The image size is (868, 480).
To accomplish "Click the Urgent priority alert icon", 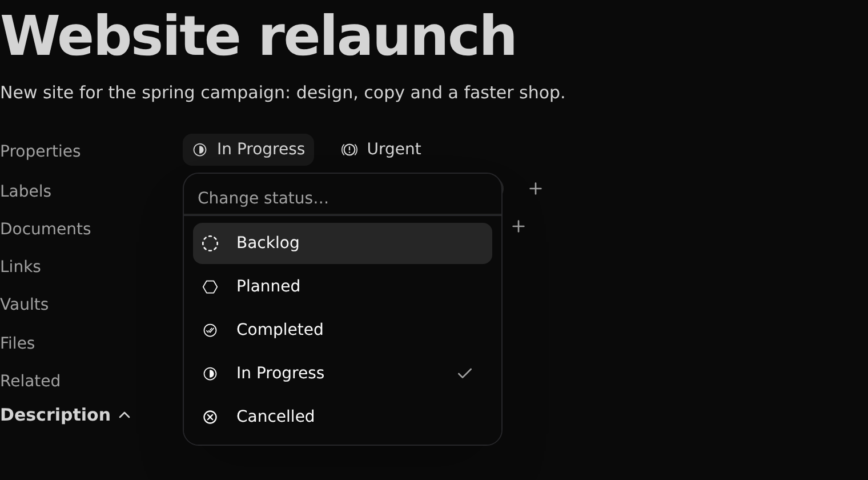I will [349, 150].
